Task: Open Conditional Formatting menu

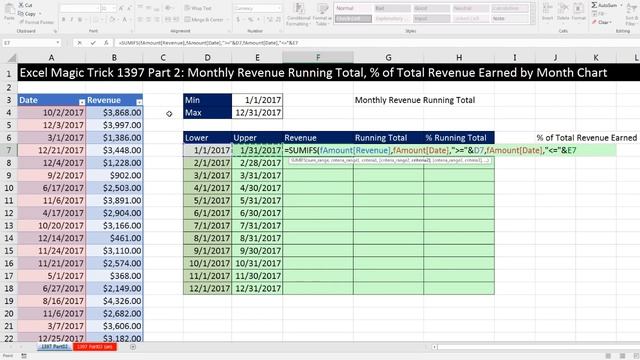Action: (x=298, y=15)
